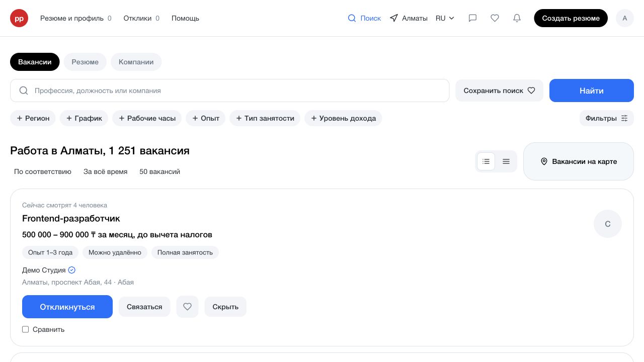Open the messages chat icon
644x362 pixels.
[472, 18]
